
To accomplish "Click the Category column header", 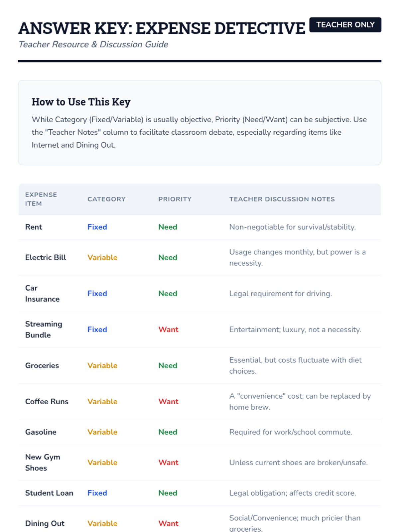I will click(106, 199).
